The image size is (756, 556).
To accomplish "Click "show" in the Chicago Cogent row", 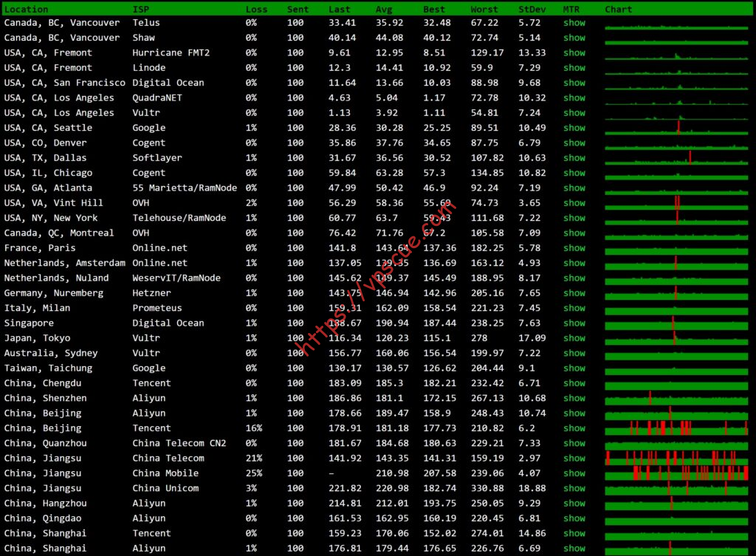I will (574, 173).
